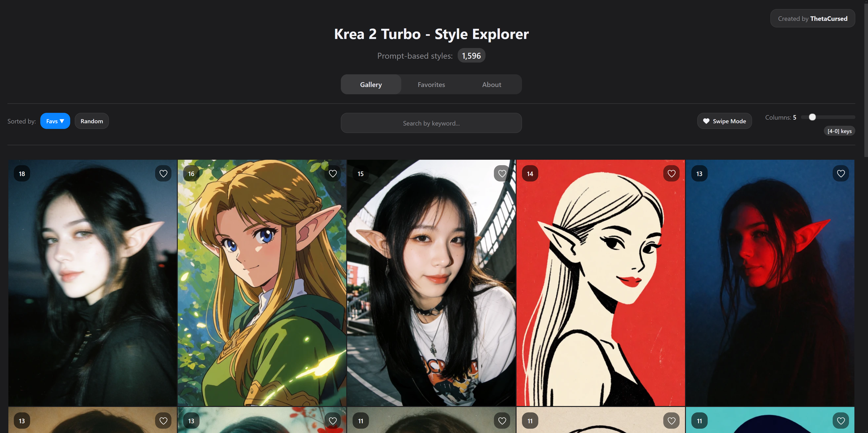Sort the gallery with Random
The image size is (868, 433).
click(x=92, y=121)
